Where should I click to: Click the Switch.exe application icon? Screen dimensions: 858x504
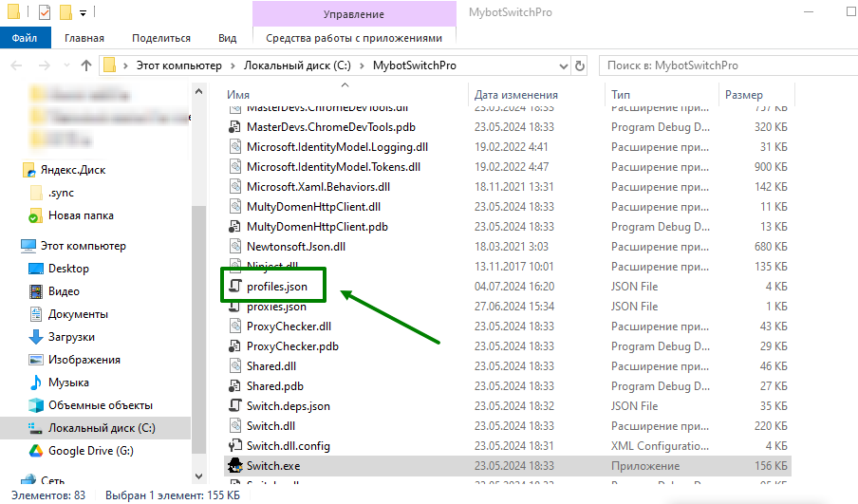tap(234, 466)
